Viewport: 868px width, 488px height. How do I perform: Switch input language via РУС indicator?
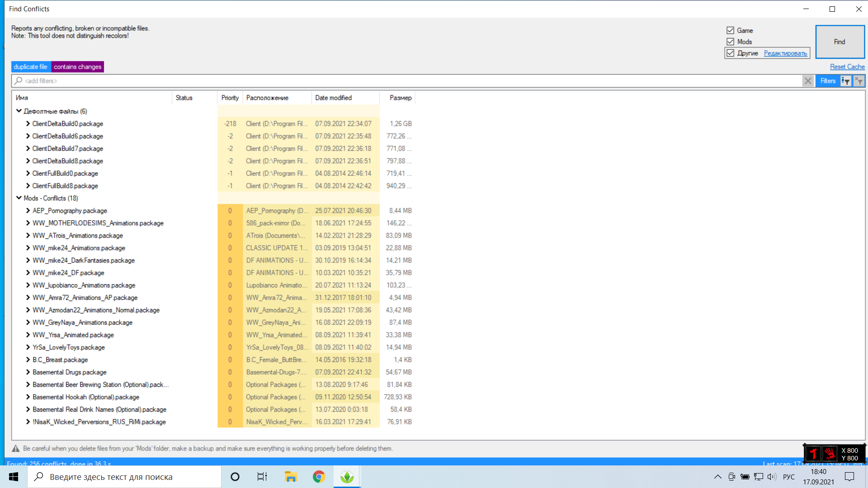pyautogui.click(x=788, y=477)
